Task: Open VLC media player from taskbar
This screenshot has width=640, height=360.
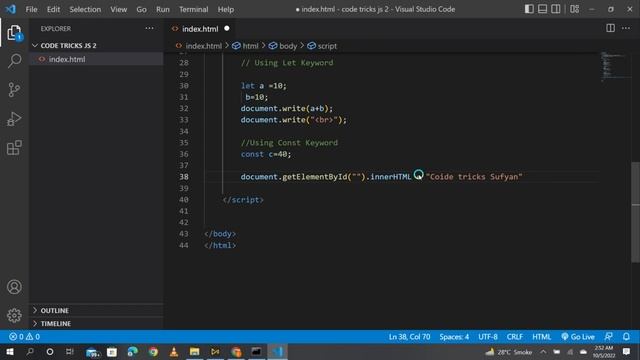Action: click(174, 351)
